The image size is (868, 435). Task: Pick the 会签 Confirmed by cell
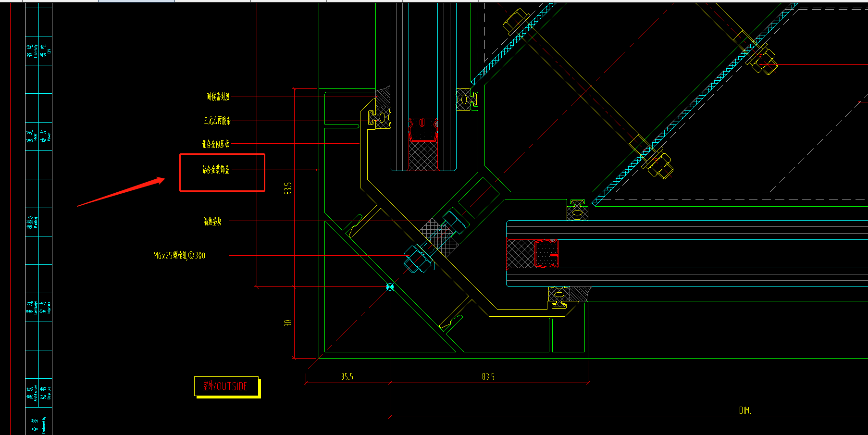pyautogui.click(x=38, y=422)
